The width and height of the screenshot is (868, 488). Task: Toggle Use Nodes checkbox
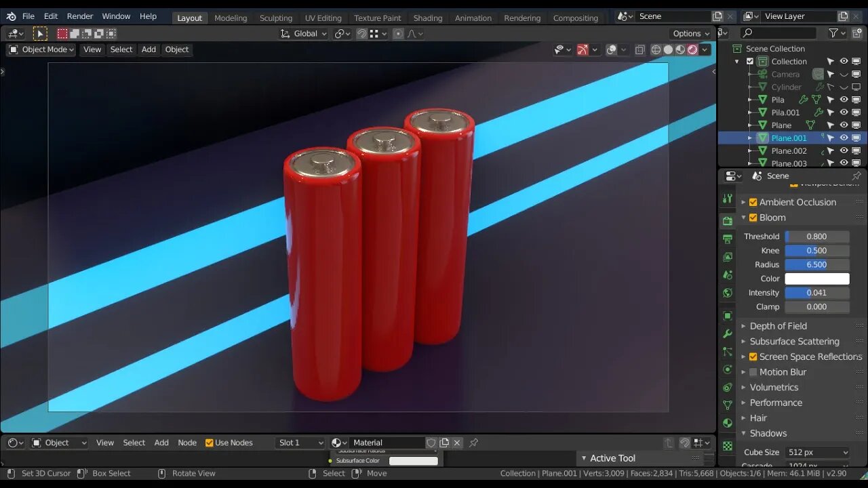209,443
